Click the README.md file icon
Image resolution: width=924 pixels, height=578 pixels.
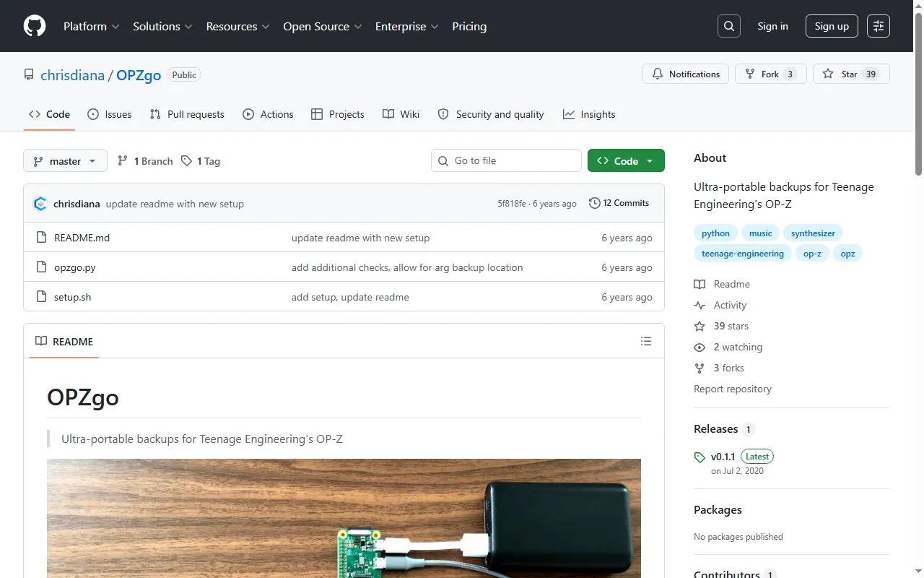(x=41, y=238)
